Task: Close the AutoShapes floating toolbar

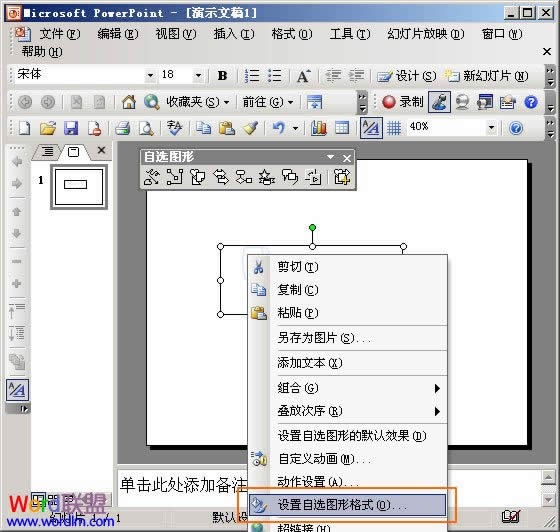Action: pyautogui.click(x=347, y=158)
